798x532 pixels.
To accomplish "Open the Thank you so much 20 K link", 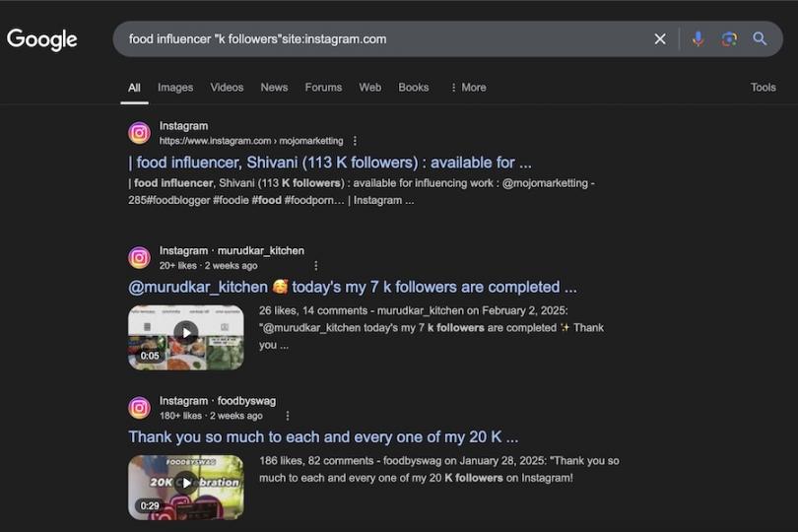I will pyautogui.click(x=323, y=436).
